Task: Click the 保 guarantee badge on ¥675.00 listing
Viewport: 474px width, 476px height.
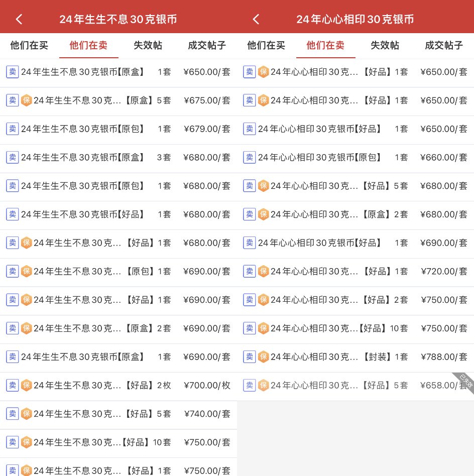Action: pyautogui.click(x=27, y=100)
